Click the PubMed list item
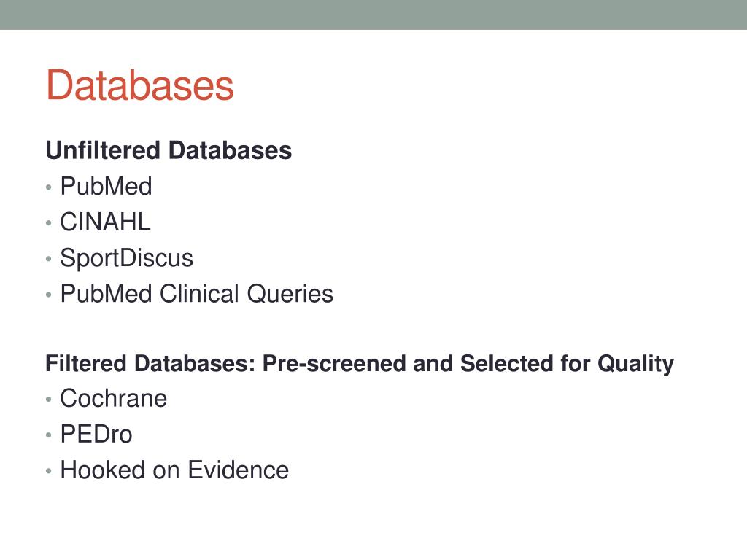This screenshot has height=560, width=747. point(106,186)
